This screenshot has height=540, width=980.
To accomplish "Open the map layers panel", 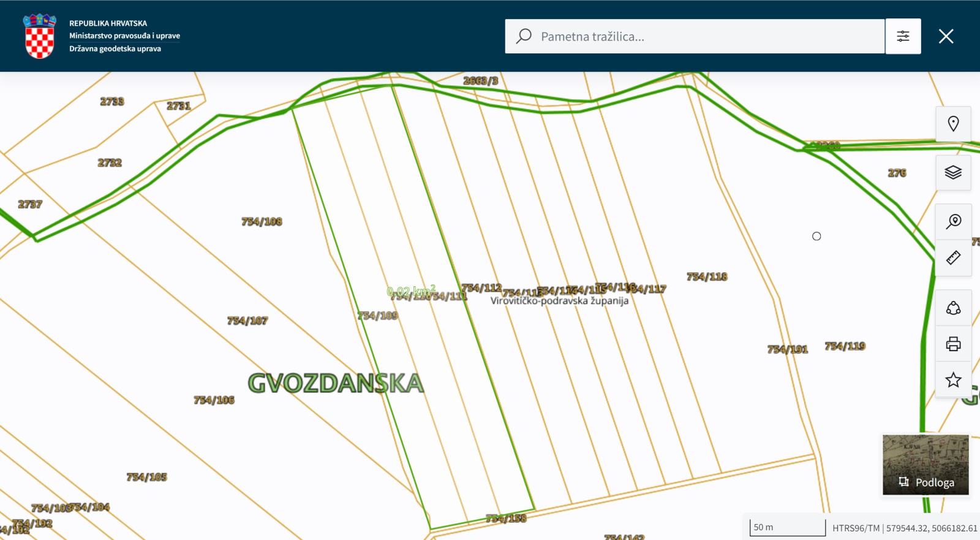I will point(953,172).
